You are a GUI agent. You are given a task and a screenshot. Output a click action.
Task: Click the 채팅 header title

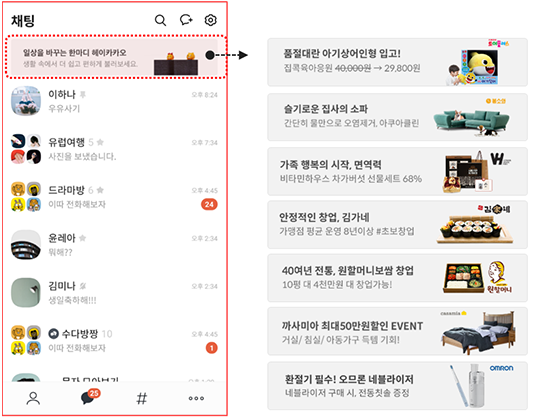pyautogui.click(x=23, y=21)
